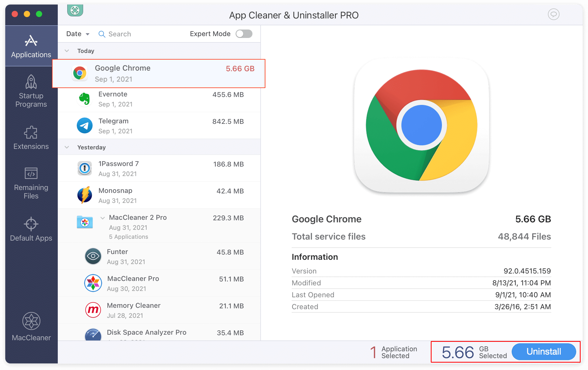Click the MacCleaner 2 Pro folder icon
Viewport: 588px width, 370px height.
click(85, 222)
